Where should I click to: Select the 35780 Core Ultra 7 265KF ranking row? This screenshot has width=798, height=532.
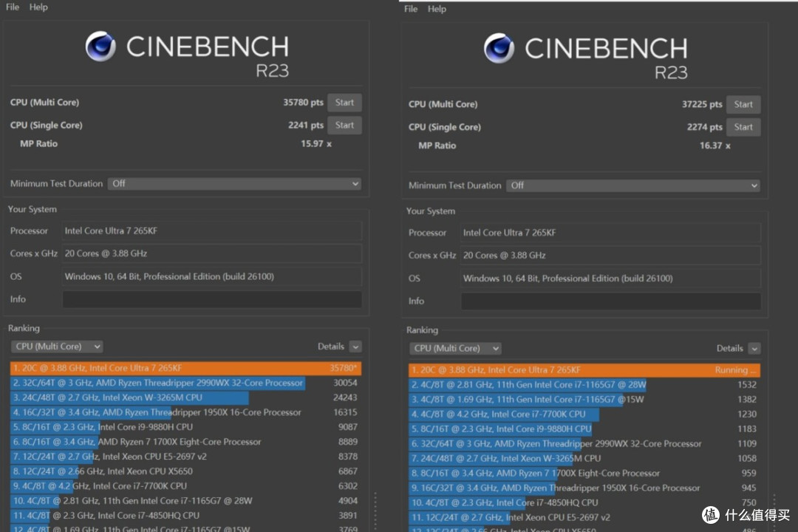[185, 368]
